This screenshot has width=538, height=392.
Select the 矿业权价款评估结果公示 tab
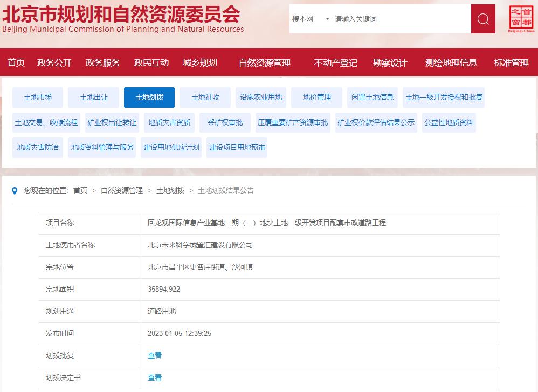376,122
